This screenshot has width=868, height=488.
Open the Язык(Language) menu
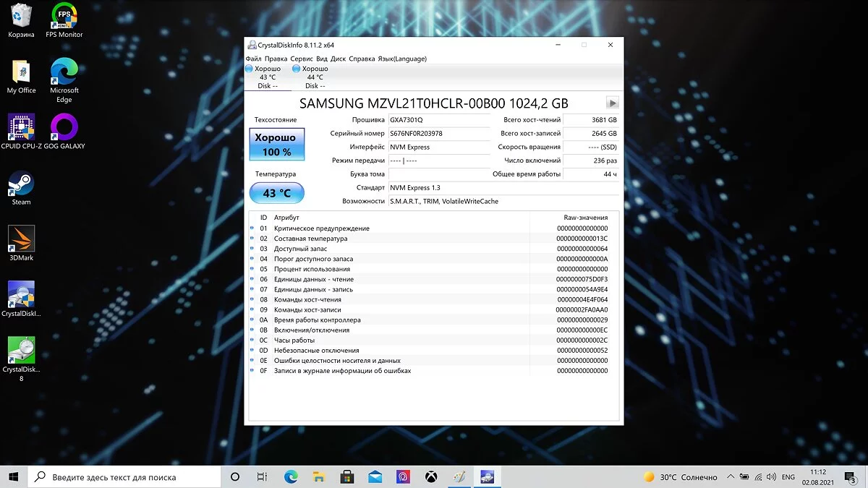click(x=402, y=59)
